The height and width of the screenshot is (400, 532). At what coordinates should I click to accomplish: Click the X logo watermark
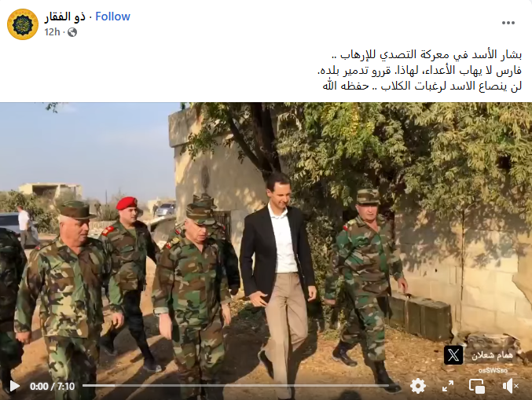(x=453, y=355)
